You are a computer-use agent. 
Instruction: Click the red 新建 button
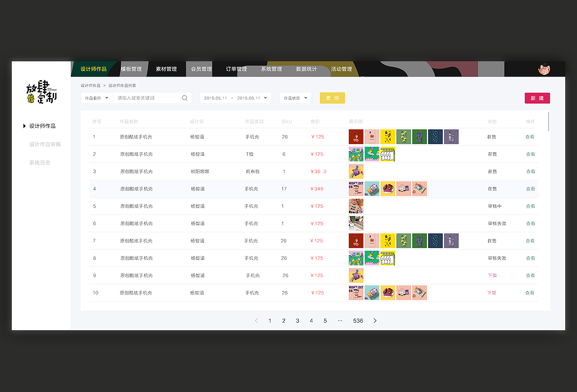537,98
